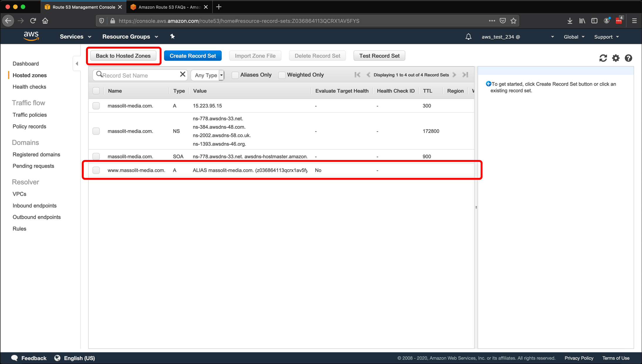Open the Resource Groups dropdown

130,37
